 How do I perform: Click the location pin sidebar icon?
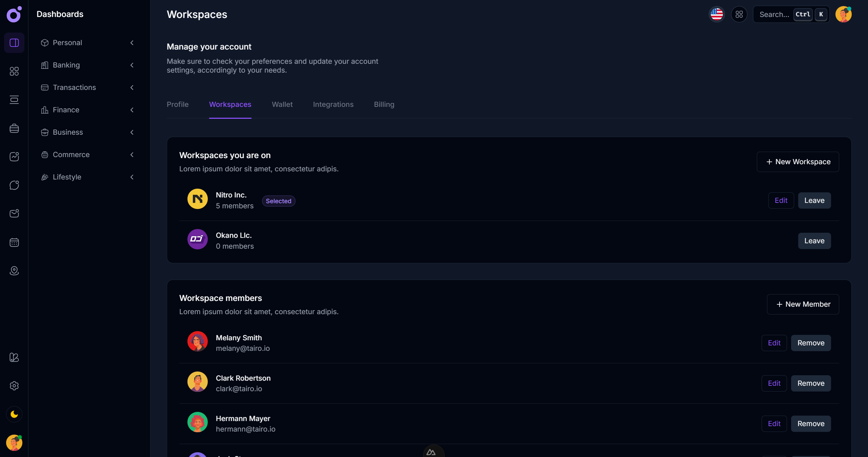click(x=14, y=271)
